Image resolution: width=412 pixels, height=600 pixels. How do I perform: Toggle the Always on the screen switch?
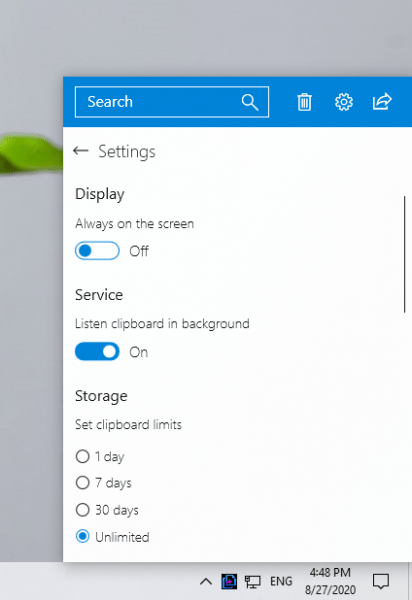click(97, 251)
